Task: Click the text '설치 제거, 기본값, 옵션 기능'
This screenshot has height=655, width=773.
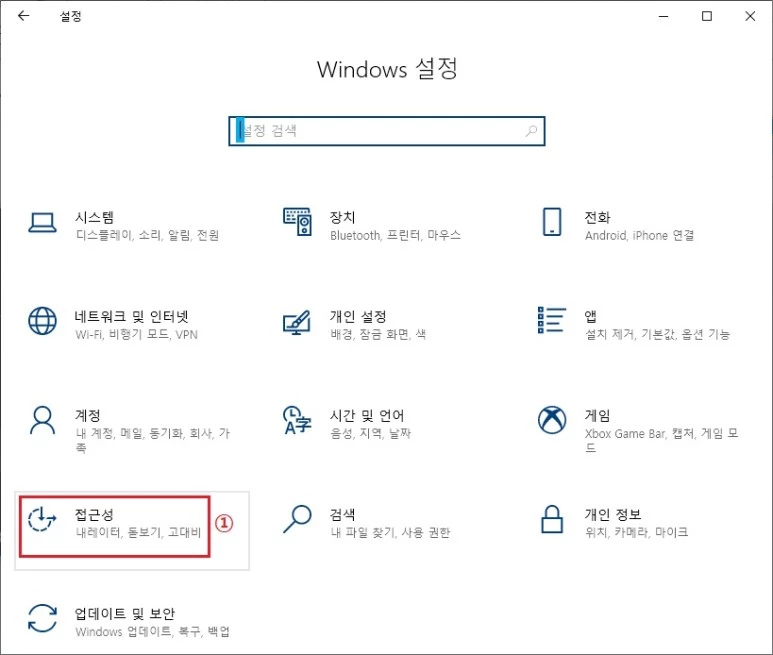Action: pyautogui.click(x=657, y=335)
